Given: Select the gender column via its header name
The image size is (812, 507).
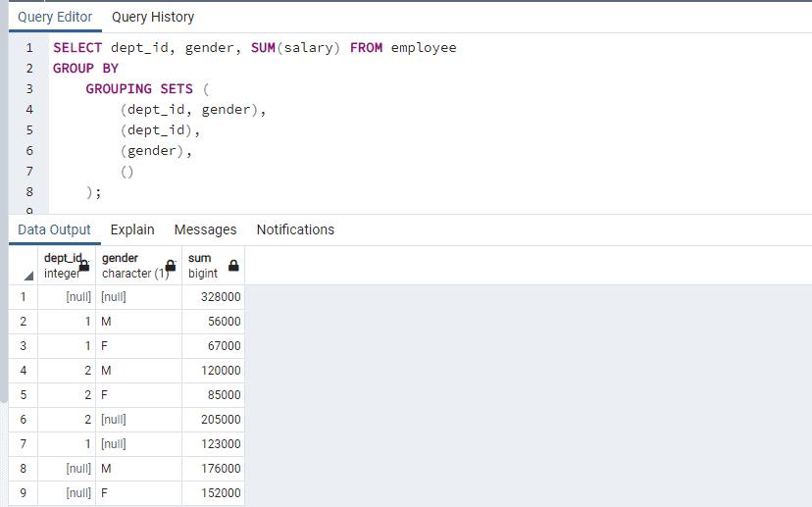Looking at the screenshot, I should [120, 258].
